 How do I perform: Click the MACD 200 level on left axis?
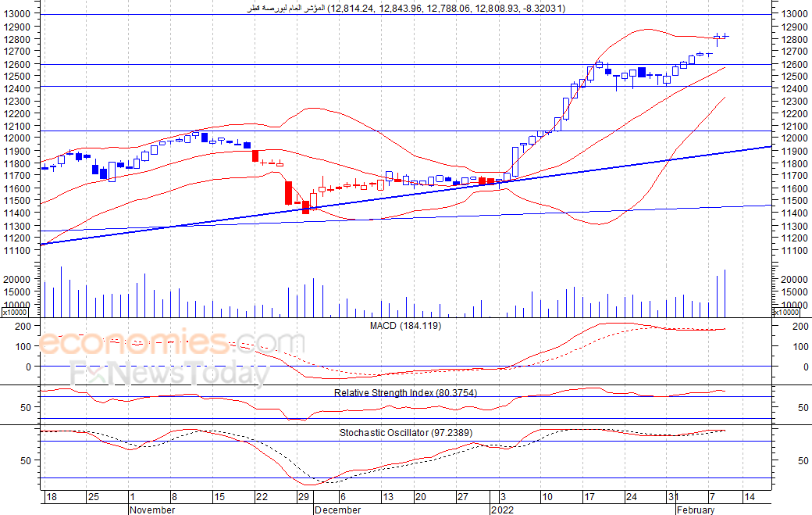tap(23, 327)
